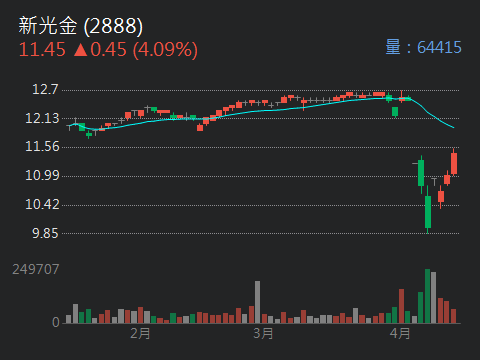Viewport: 480px width, 360px height.
Task: Click the 249707 volume axis label
Action: click(x=36, y=269)
